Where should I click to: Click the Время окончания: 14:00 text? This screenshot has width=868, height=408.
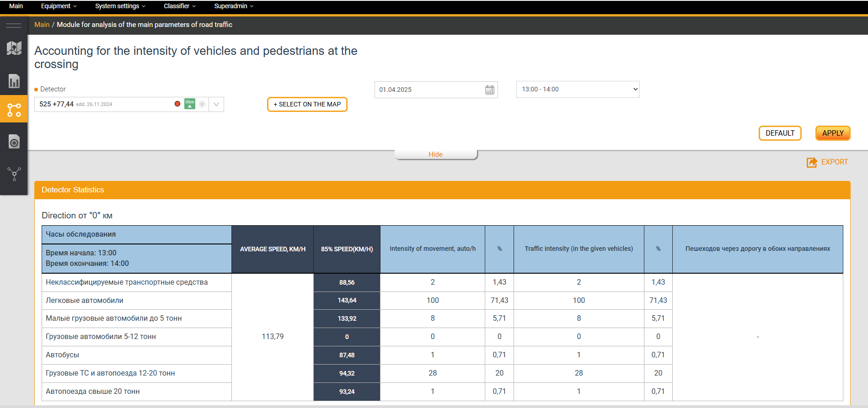coord(87,264)
